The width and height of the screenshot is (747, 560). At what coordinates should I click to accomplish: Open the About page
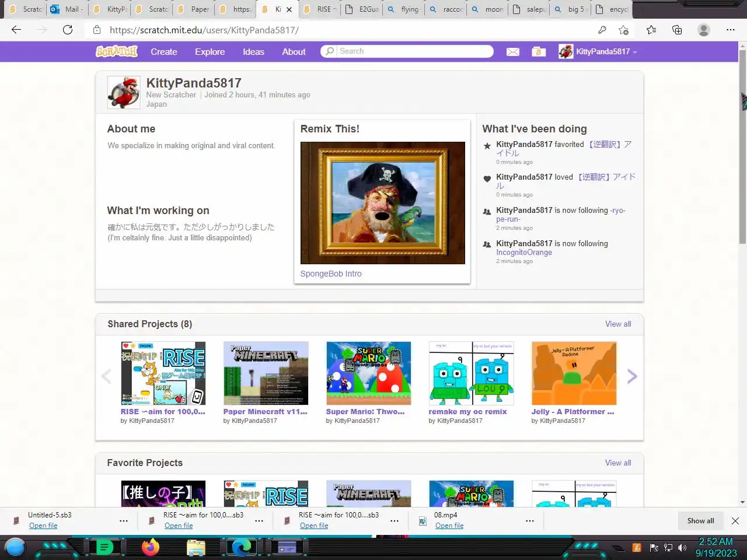point(294,52)
